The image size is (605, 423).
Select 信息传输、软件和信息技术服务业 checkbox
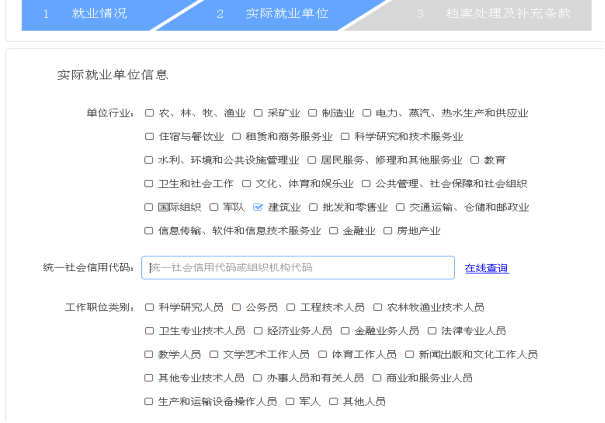149,231
